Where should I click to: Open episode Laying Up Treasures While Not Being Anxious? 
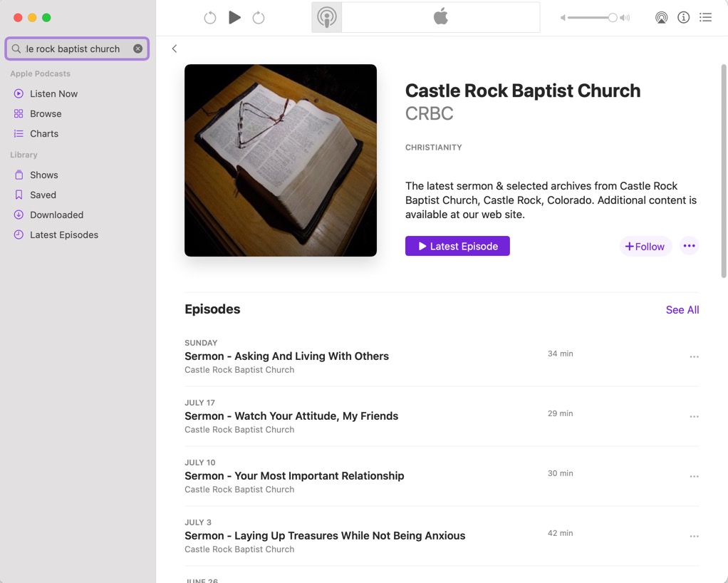pyautogui.click(x=325, y=536)
